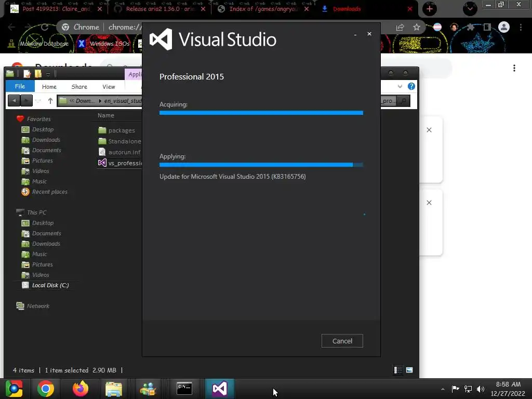The width and height of the screenshot is (532, 399).
Task: Open Chrome tab search dropdown
Action: click(x=470, y=9)
